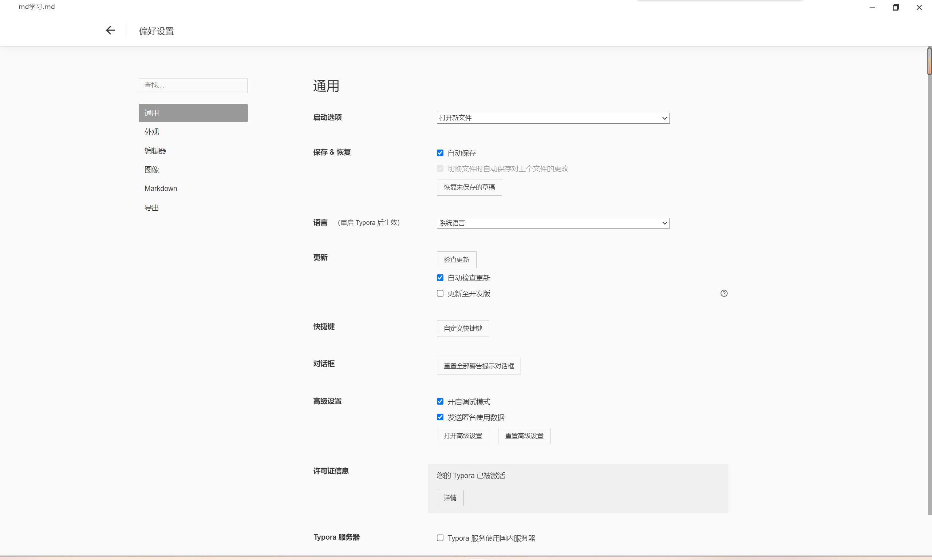The image size is (932, 560).
Task: Enable 更新至开发版 checkbox
Action: coord(440,293)
